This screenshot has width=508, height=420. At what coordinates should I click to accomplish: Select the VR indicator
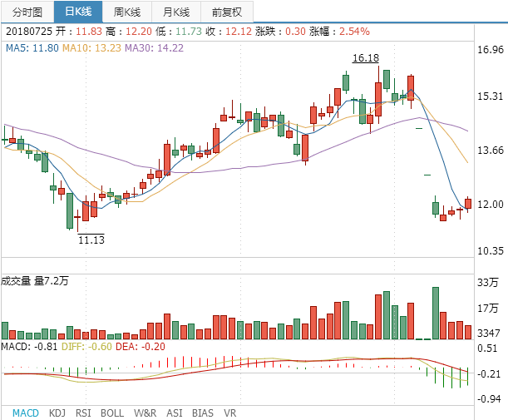(x=230, y=413)
